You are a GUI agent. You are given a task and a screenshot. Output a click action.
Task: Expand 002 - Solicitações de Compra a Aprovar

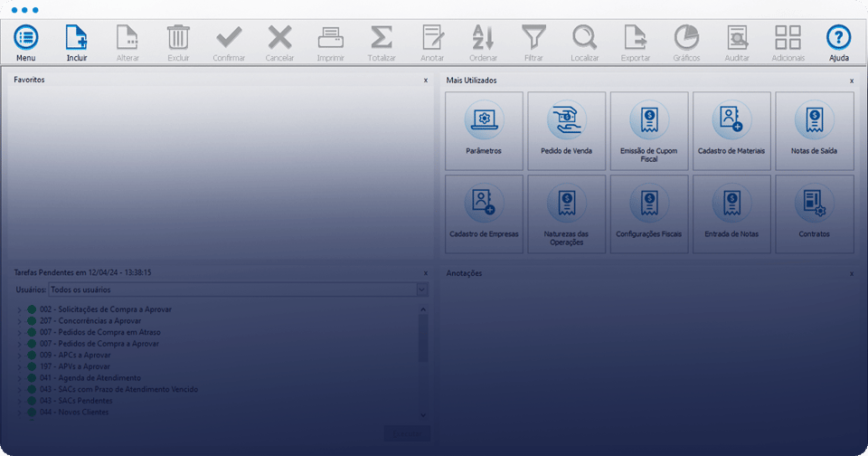(x=19, y=309)
